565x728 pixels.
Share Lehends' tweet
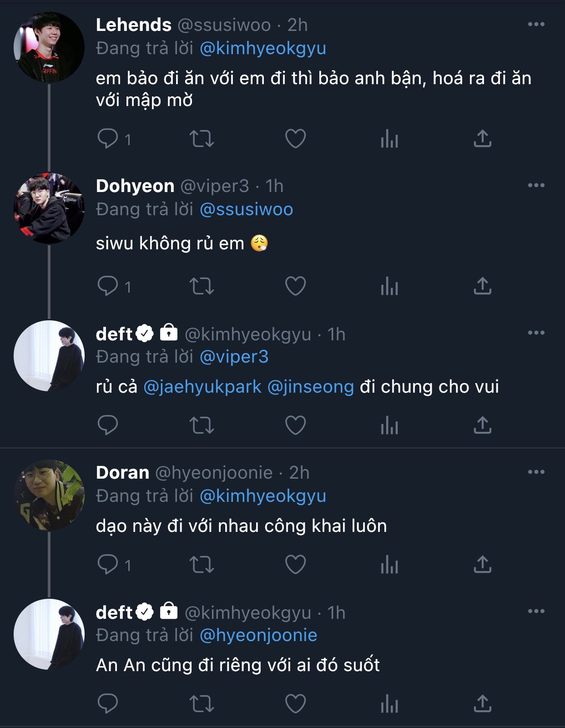tap(483, 138)
